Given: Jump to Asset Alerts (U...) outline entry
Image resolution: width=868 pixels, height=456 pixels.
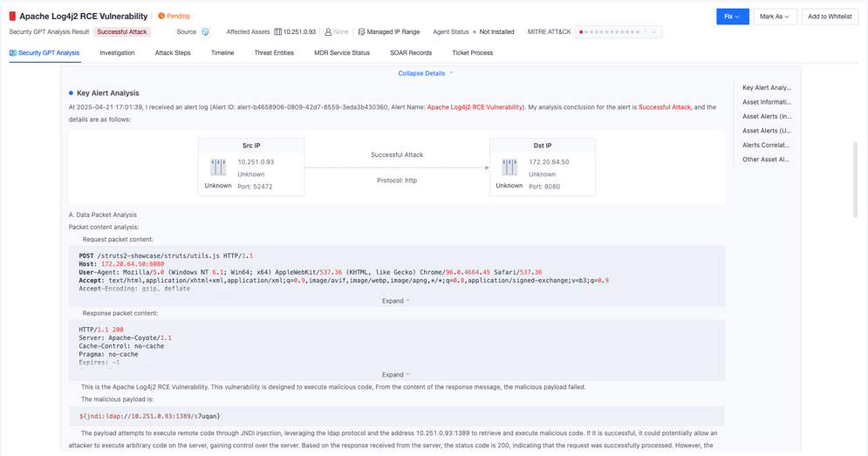Looking at the screenshot, I should pos(767,131).
